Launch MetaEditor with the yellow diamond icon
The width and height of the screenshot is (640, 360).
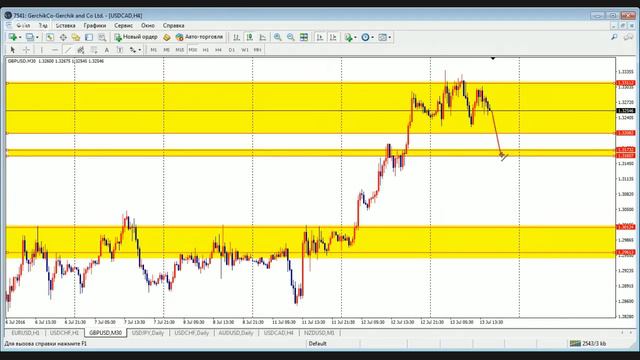[x=167, y=37]
